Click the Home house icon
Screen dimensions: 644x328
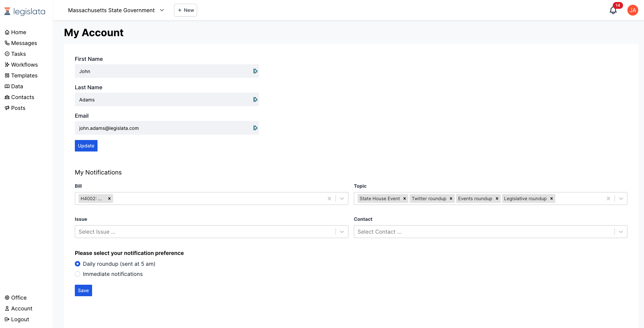[x=7, y=32]
